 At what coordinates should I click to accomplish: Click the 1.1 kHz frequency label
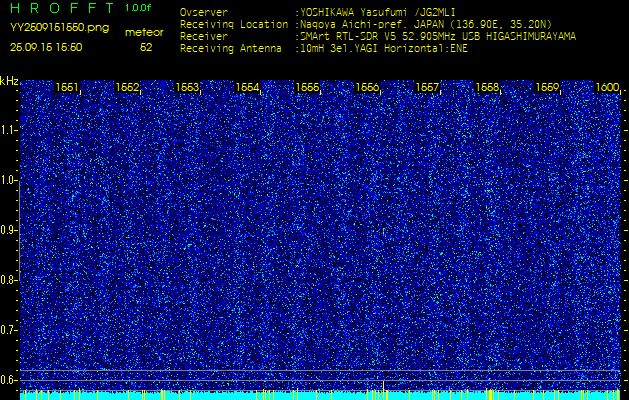9,130
